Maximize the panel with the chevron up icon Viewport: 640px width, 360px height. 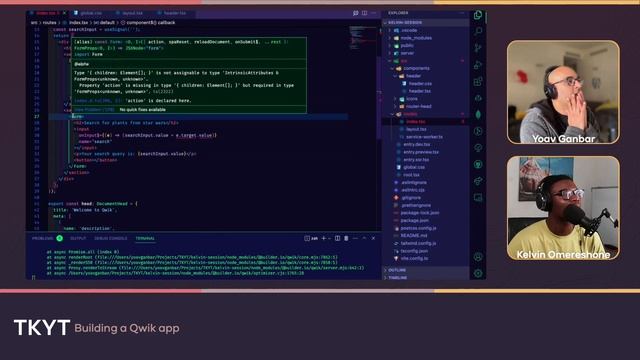click(x=364, y=238)
